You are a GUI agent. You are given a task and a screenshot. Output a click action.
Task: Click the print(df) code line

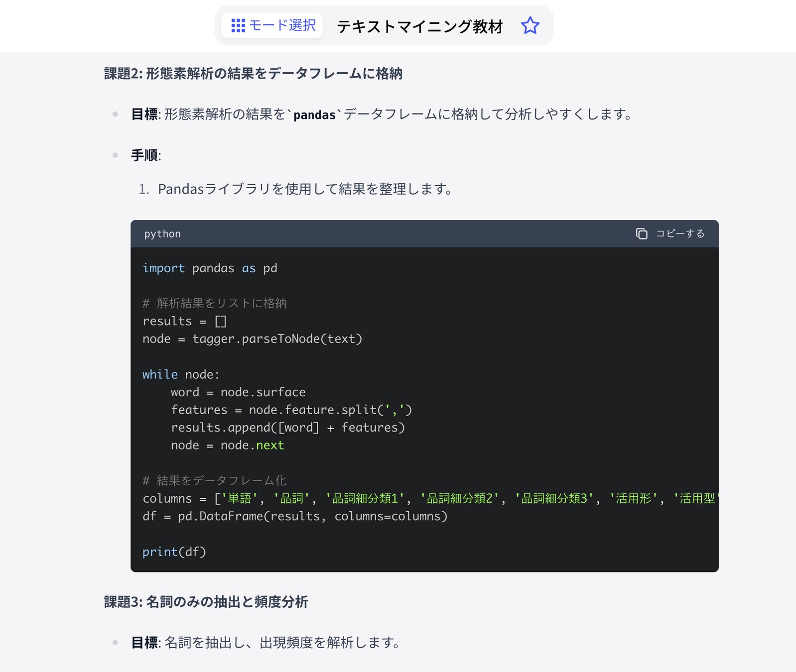pos(174,552)
